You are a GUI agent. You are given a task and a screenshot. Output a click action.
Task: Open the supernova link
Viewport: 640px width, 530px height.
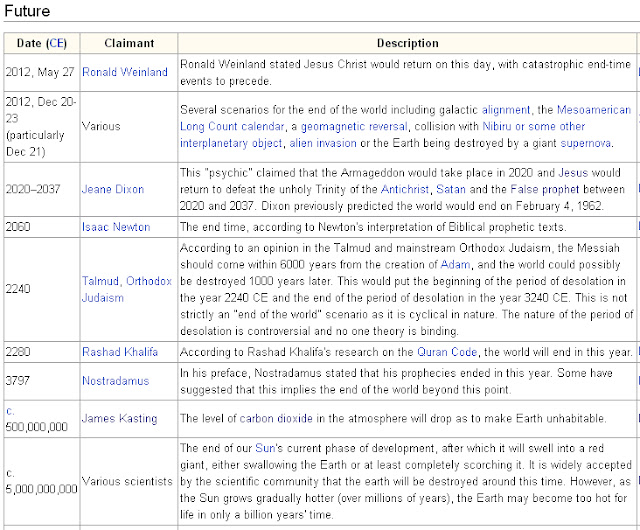click(586, 143)
